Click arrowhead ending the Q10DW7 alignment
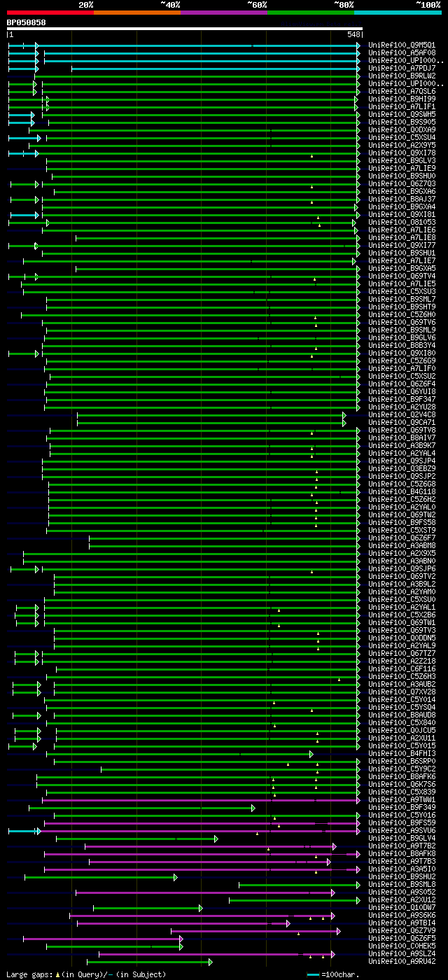Screen dimensions: 448x980 [201, 908]
